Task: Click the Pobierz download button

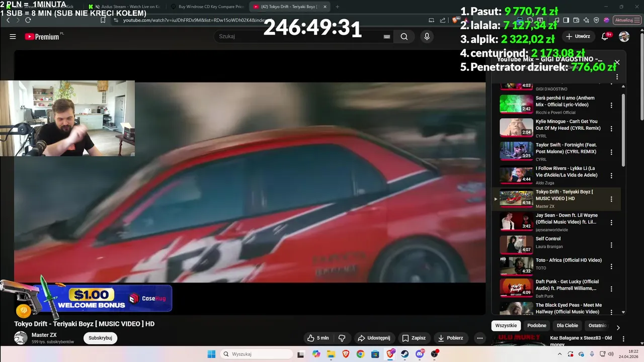Action: 451,338
